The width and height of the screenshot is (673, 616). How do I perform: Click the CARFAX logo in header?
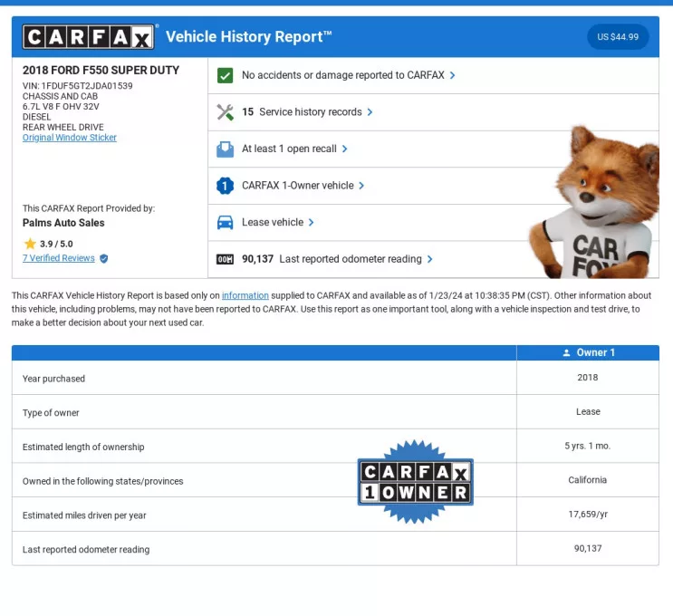coord(89,37)
